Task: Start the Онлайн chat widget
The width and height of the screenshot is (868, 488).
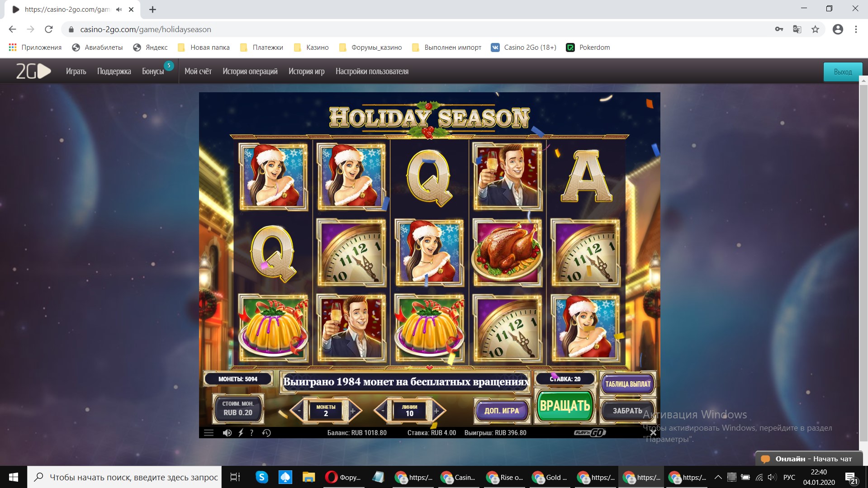Action: pyautogui.click(x=809, y=459)
